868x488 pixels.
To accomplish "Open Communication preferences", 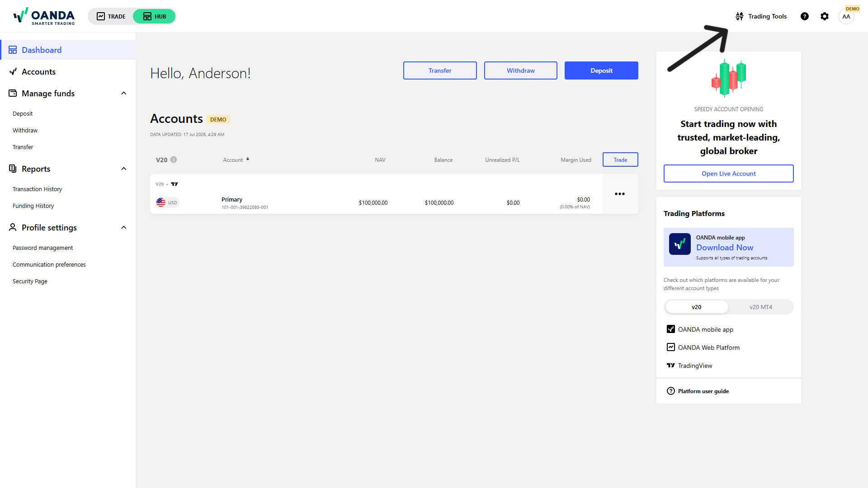I will coord(49,264).
